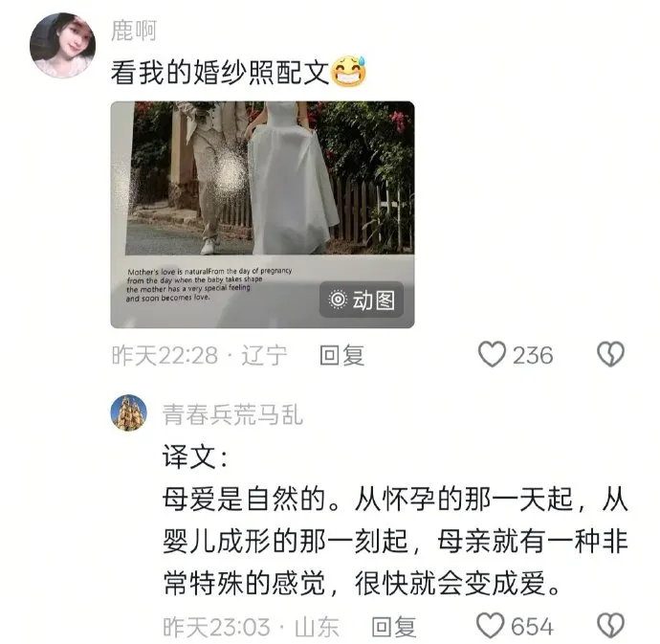The image size is (660, 644).
Task: Reply to 鹿啊's comment using 回复
Action: 341,355
